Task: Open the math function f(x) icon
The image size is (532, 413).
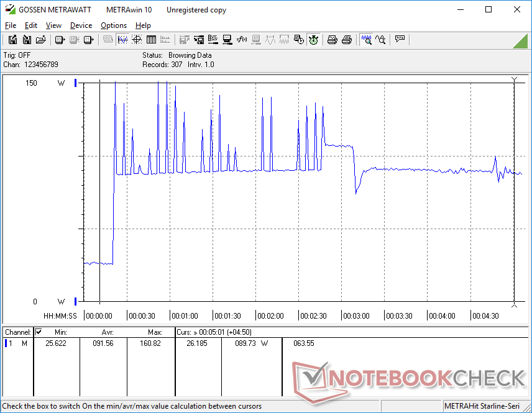Action: (x=242, y=40)
